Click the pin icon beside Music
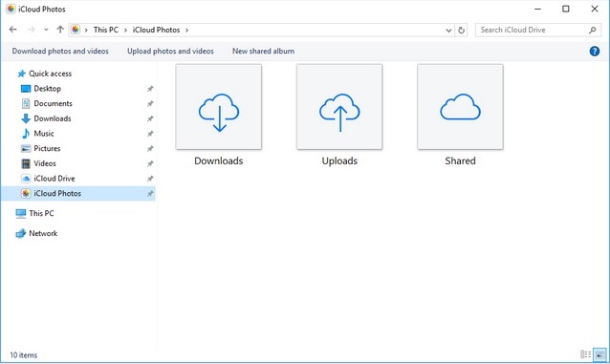610x364 pixels. (x=150, y=134)
